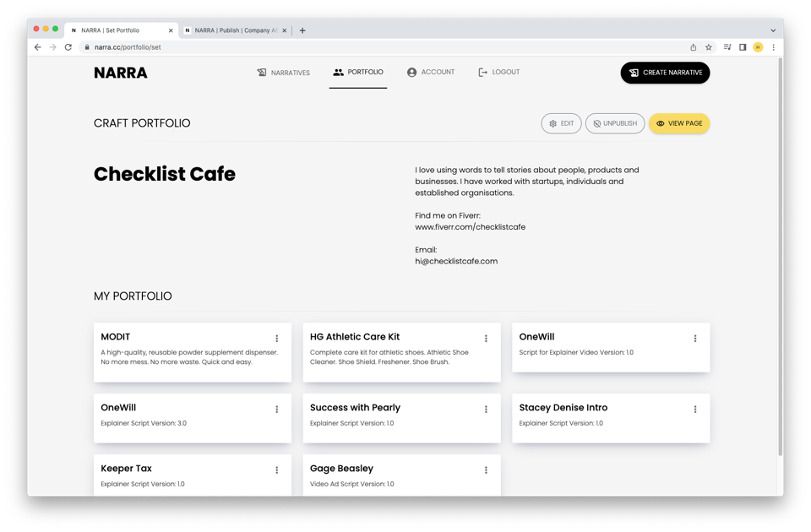Viewport: 811px width, 532px height.
Task: Open options menu for OneWill Version 3.0 card
Action: coord(277,410)
